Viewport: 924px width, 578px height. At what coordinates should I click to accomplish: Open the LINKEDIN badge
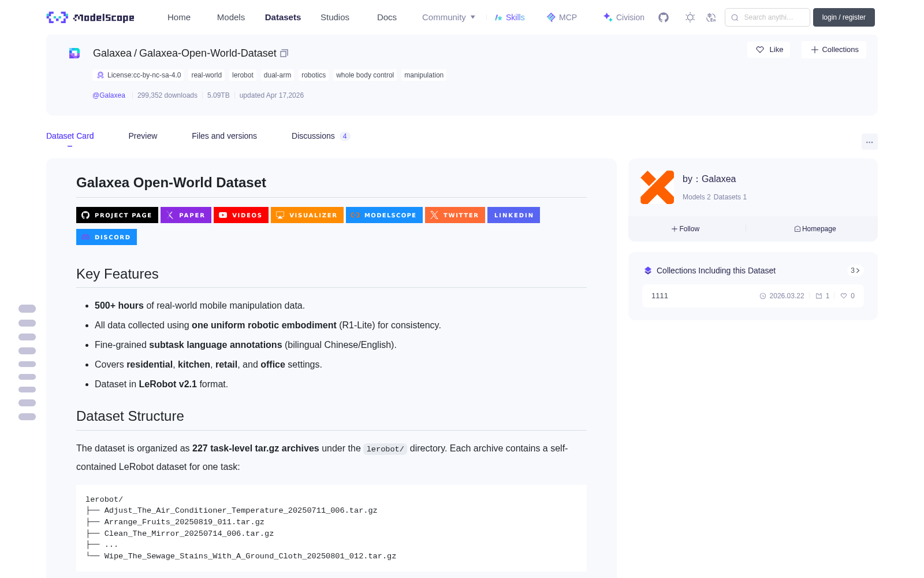[x=513, y=215]
